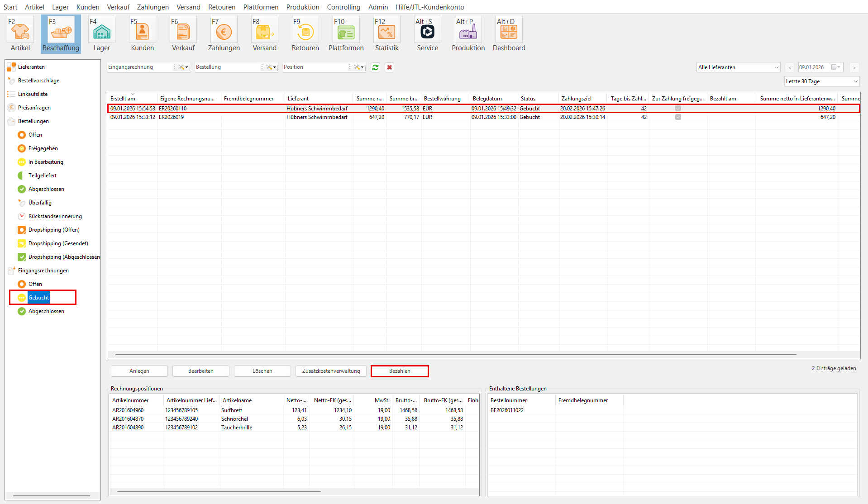Select Abgeschlossen under Eingangsrechnungen
Image resolution: width=868 pixels, height=504 pixels.
pyautogui.click(x=46, y=311)
